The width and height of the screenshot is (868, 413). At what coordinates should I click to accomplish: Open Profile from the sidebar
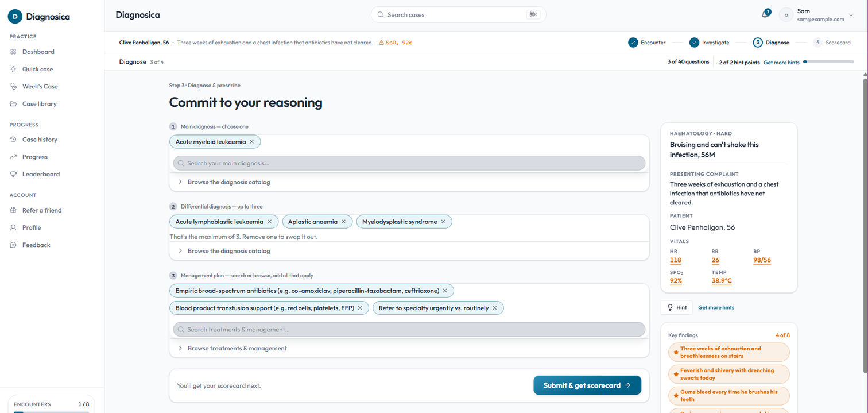coord(32,227)
